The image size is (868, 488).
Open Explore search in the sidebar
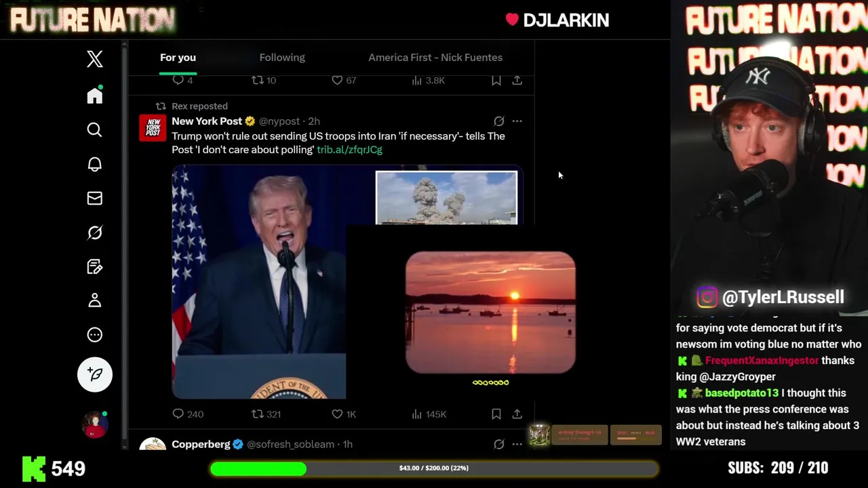click(94, 129)
